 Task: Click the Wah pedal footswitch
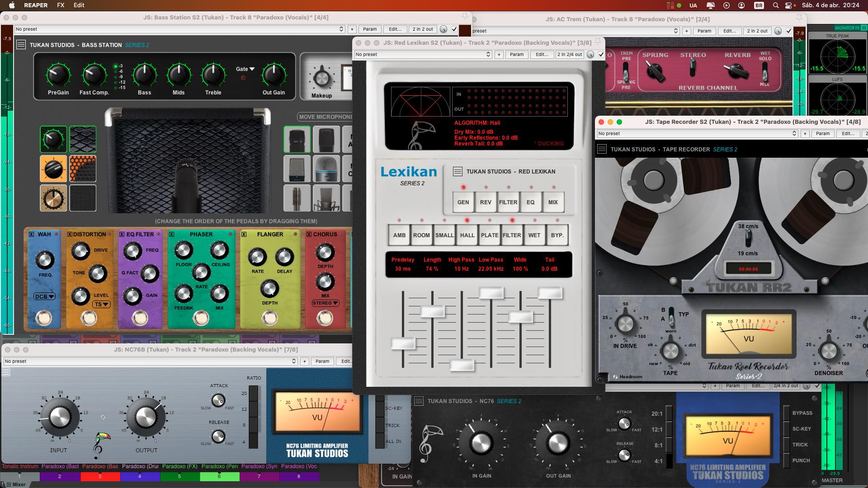point(44,318)
